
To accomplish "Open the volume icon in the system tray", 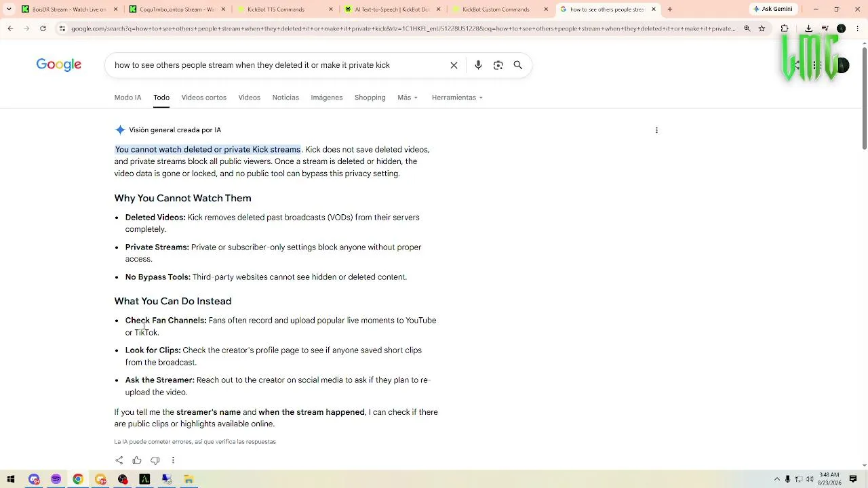I will click(x=810, y=479).
